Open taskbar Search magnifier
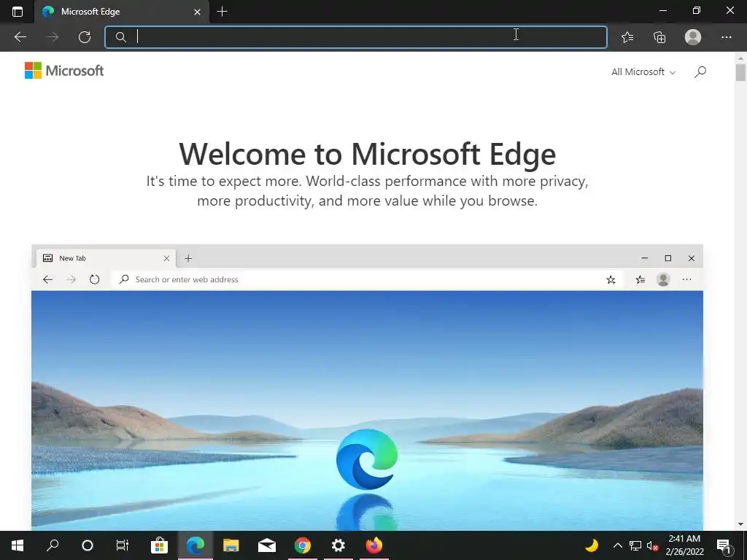Screen dimensions: 747x560 (x=53, y=545)
